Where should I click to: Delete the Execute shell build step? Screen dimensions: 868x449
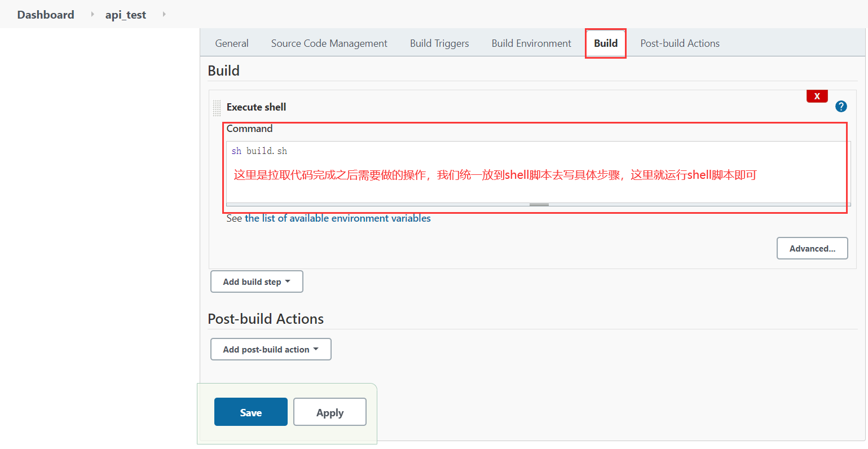[817, 96]
